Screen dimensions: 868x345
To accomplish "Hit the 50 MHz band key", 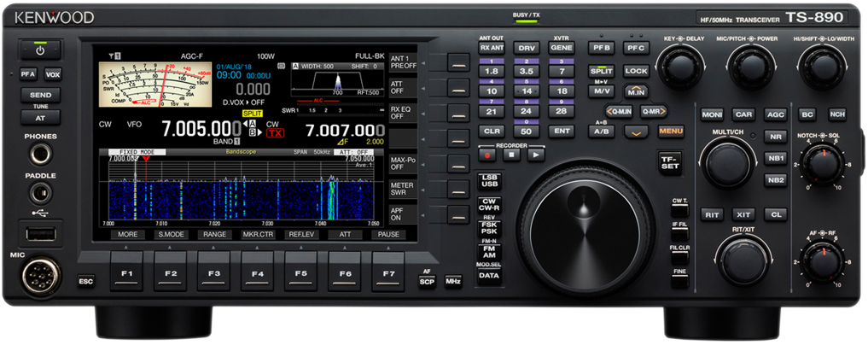I will coord(527,132).
